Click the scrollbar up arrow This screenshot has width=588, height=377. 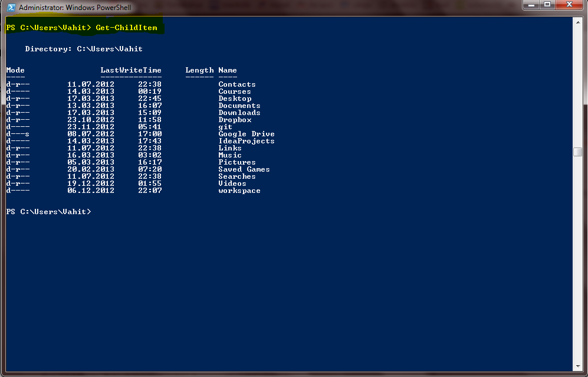pos(577,22)
